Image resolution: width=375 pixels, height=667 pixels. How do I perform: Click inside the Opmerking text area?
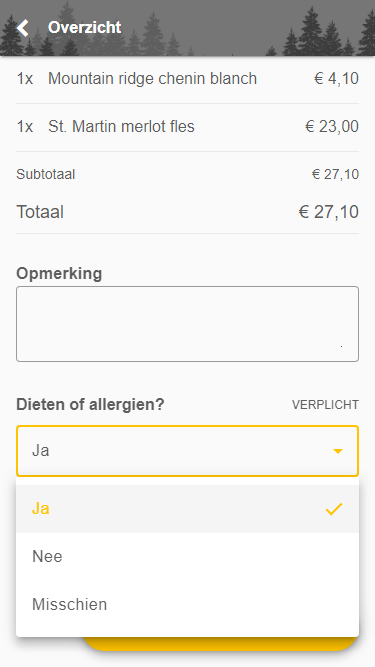pos(188,324)
